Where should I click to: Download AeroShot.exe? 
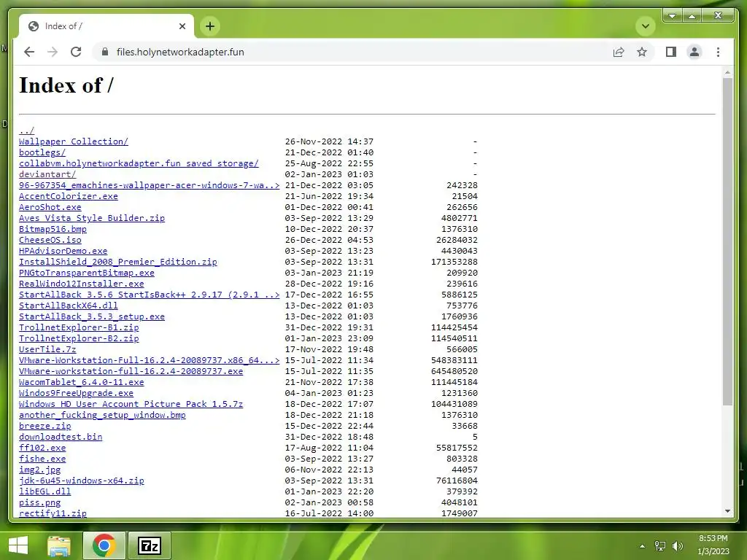[50, 207]
